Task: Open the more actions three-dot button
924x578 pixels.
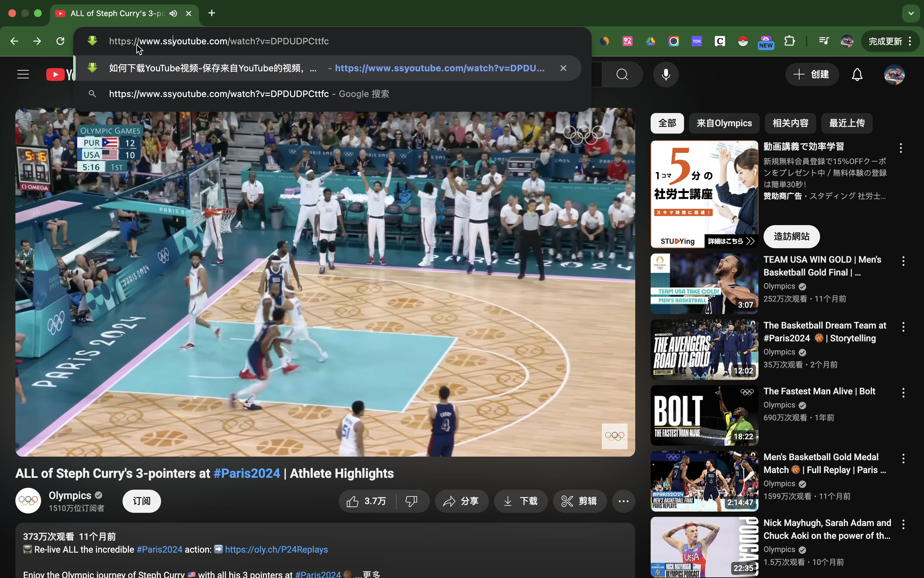Action: point(623,501)
